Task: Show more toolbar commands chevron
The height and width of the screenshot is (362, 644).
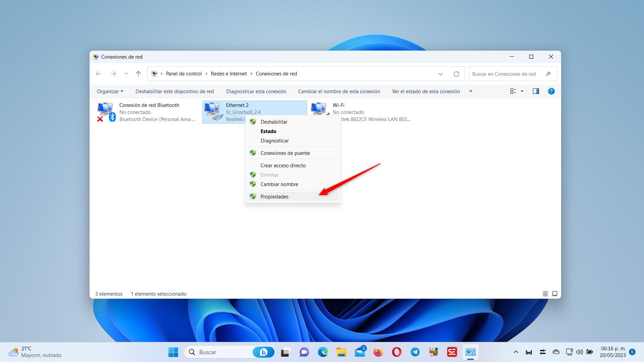Action: (x=471, y=91)
